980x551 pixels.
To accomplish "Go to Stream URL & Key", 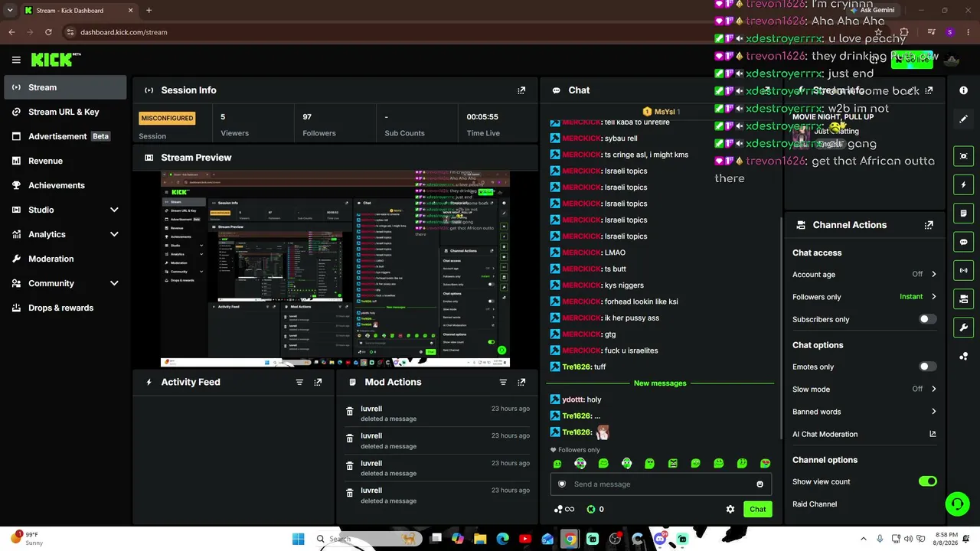I will [x=65, y=112].
